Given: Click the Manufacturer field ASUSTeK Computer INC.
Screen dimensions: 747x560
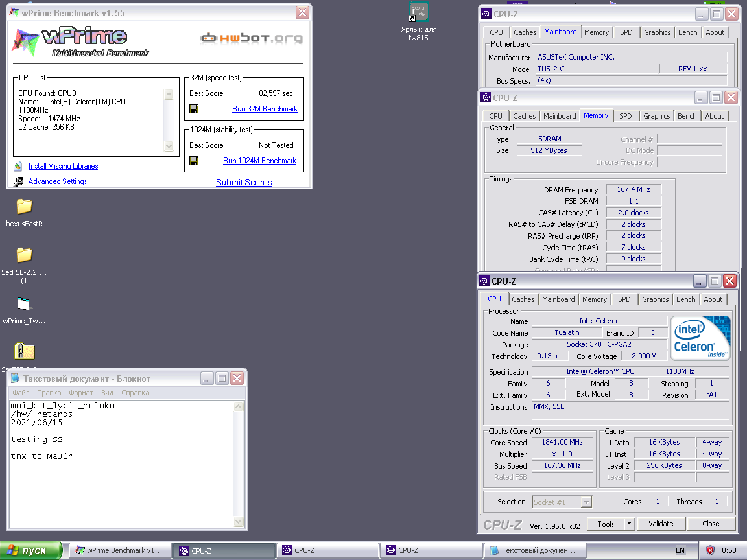Looking at the screenshot, I should 631,57.
